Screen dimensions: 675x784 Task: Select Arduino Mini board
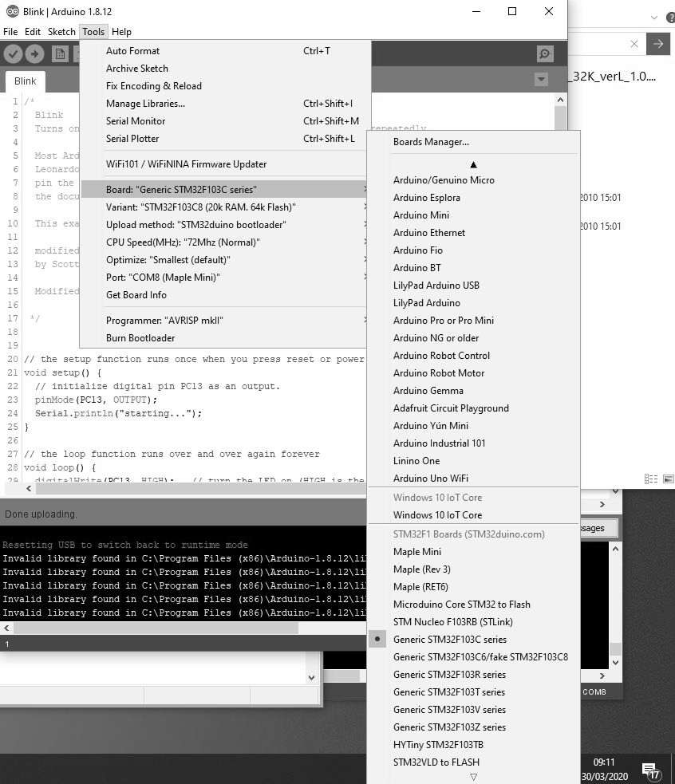pos(473,215)
